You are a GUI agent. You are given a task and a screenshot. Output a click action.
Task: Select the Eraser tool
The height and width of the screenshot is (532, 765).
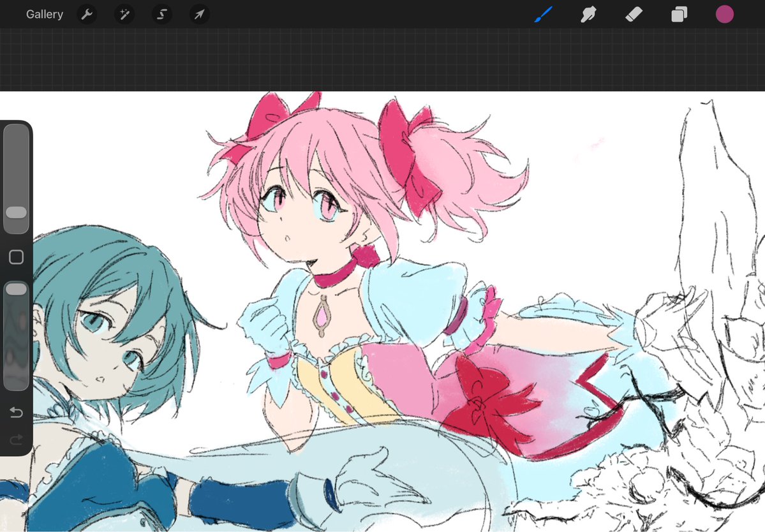tap(634, 15)
